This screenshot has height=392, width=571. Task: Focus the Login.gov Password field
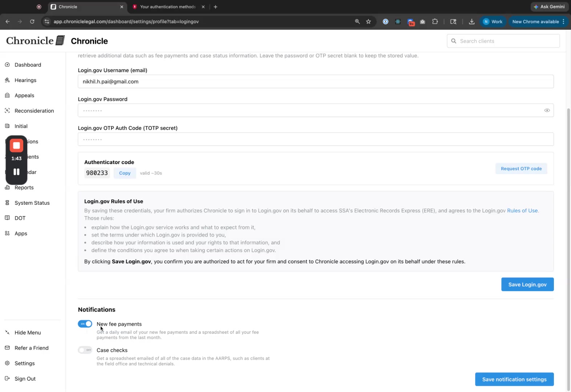tap(315, 110)
